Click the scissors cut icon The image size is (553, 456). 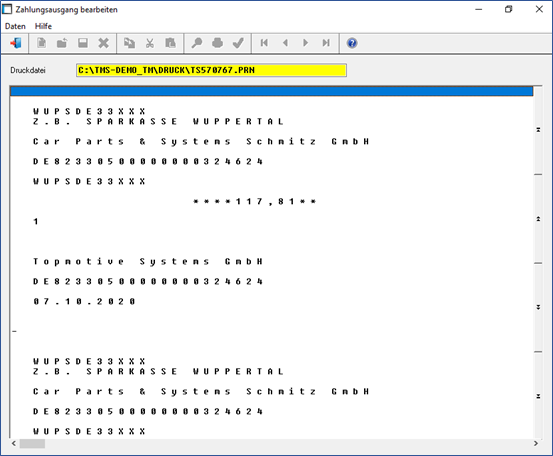[150, 43]
